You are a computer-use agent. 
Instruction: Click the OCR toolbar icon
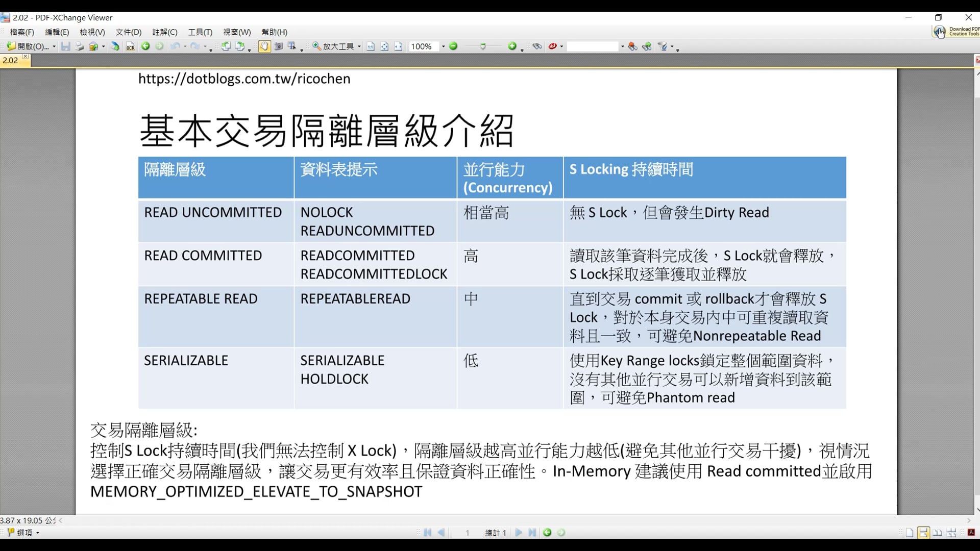point(131,46)
